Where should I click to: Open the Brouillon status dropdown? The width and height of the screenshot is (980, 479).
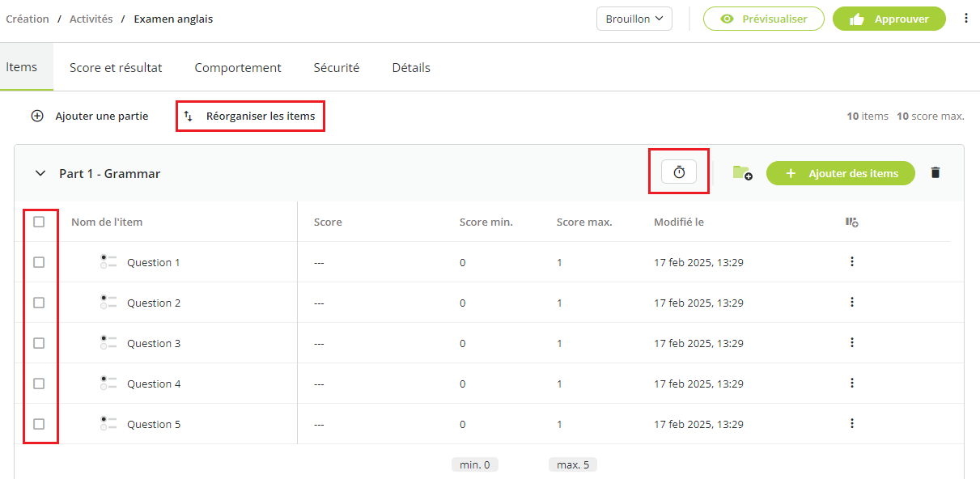634,19
